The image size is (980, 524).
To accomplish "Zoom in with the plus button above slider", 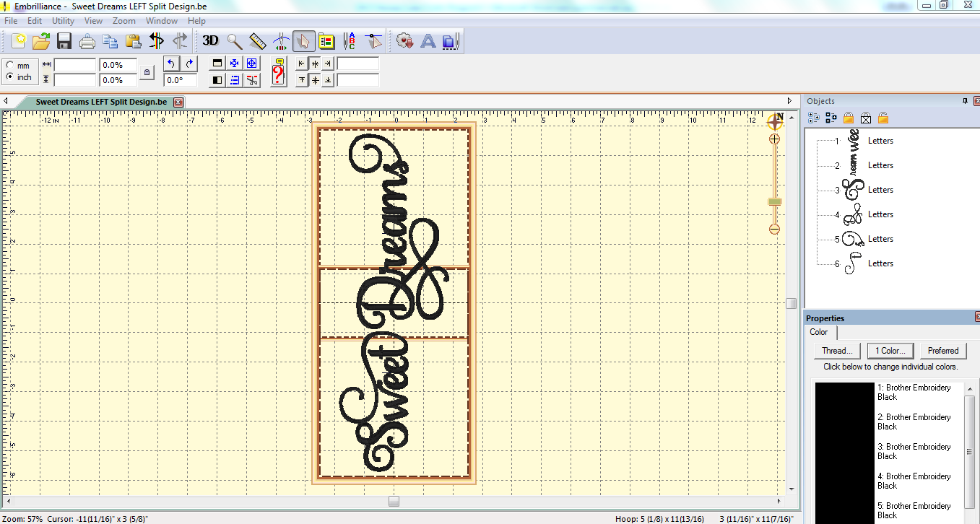I will click(774, 139).
